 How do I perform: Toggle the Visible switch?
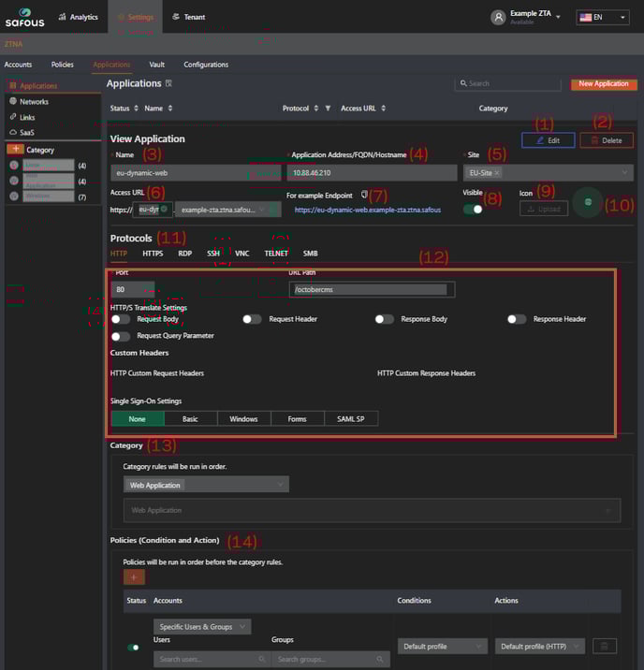[473, 210]
